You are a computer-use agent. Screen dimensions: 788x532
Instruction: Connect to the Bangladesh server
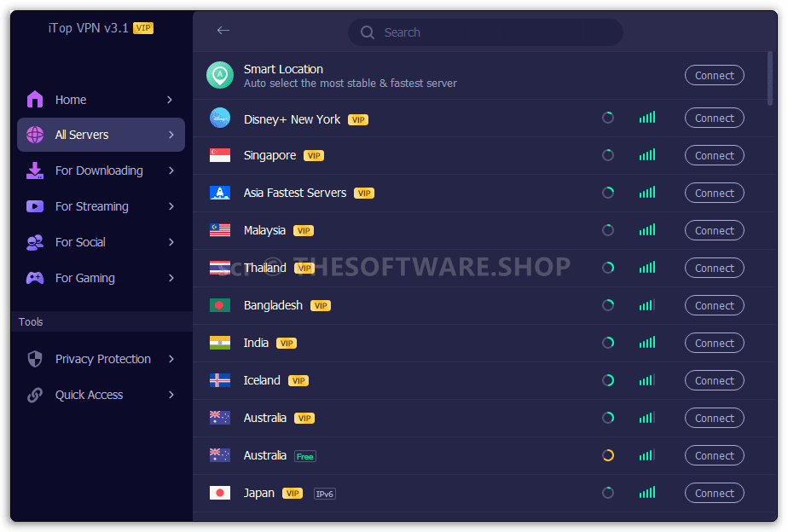click(714, 305)
